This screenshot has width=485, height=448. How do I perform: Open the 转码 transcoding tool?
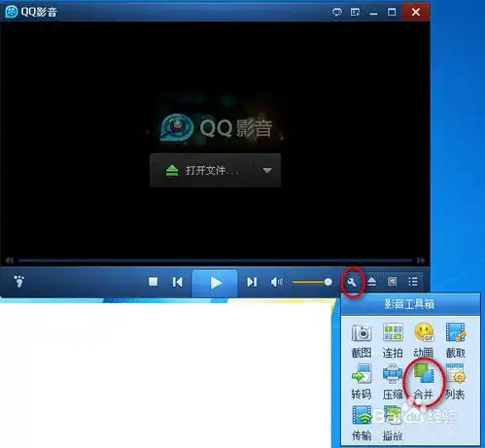click(362, 382)
